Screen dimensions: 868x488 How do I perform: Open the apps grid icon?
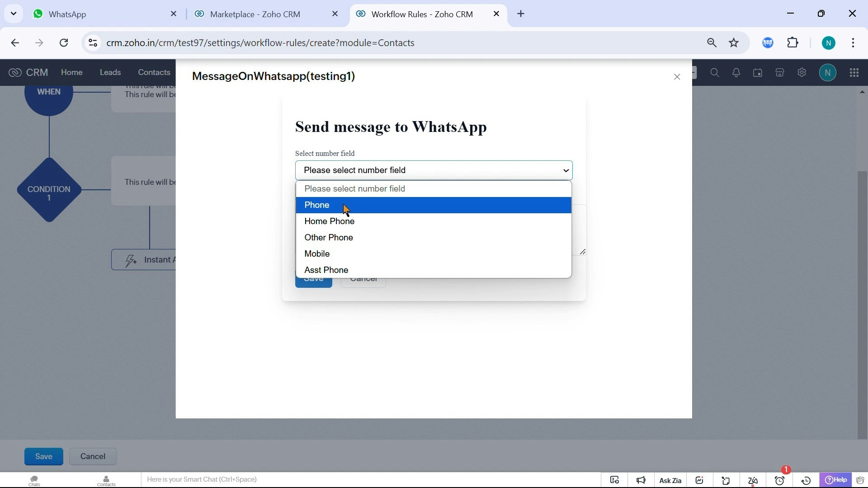click(854, 73)
